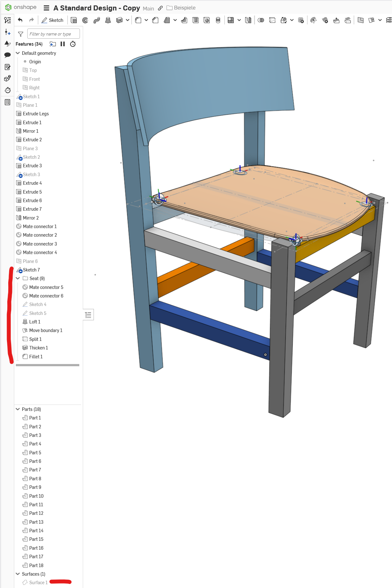Click the rollback bar below Fillet 1
The height and width of the screenshot is (588, 392).
point(48,365)
